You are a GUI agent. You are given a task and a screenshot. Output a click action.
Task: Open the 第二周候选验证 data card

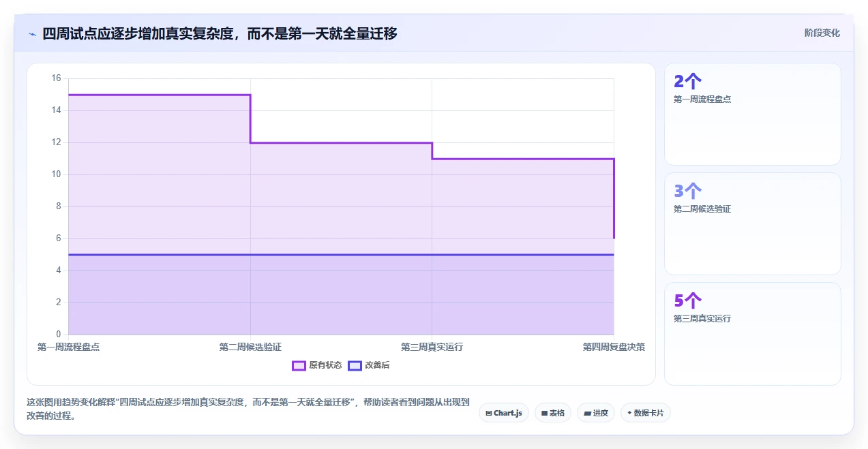tap(753, 224)
